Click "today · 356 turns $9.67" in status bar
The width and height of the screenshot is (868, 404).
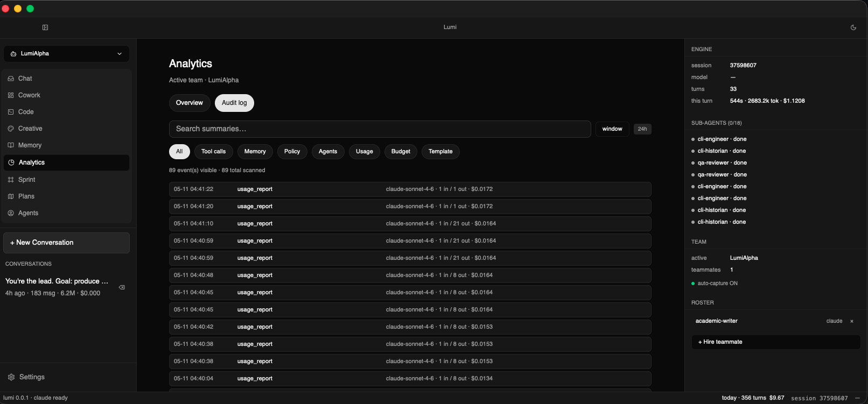[x=753, y=398]
